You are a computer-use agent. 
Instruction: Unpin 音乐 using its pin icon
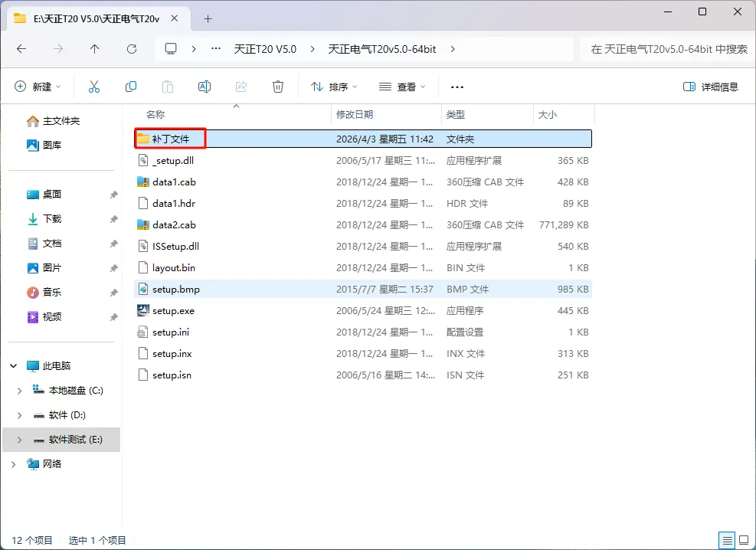[x=113, y=293]
